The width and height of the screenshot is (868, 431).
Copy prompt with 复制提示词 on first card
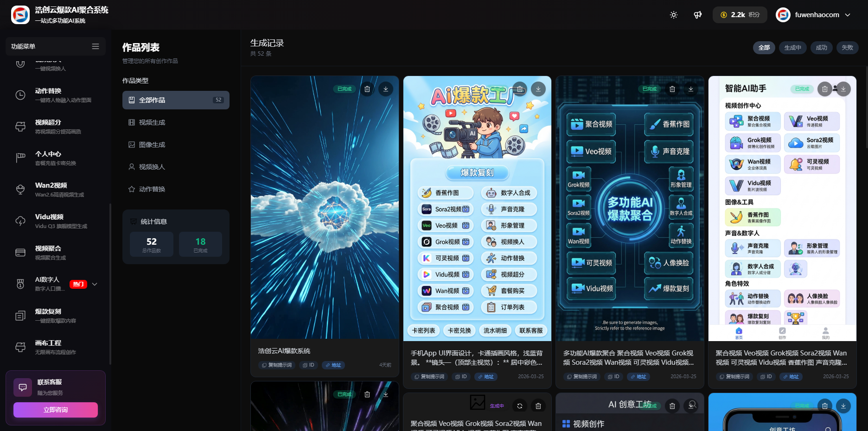pos(277,365)
